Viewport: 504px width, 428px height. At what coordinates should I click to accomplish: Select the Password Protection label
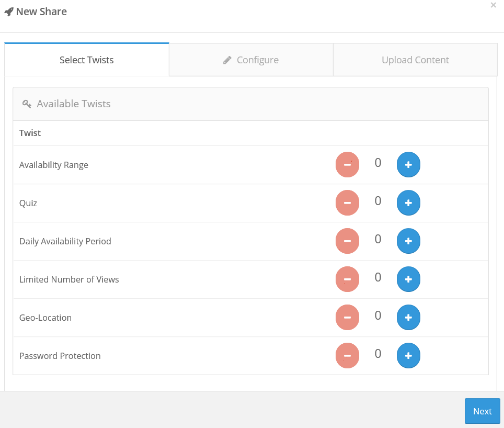pos(60,356)
